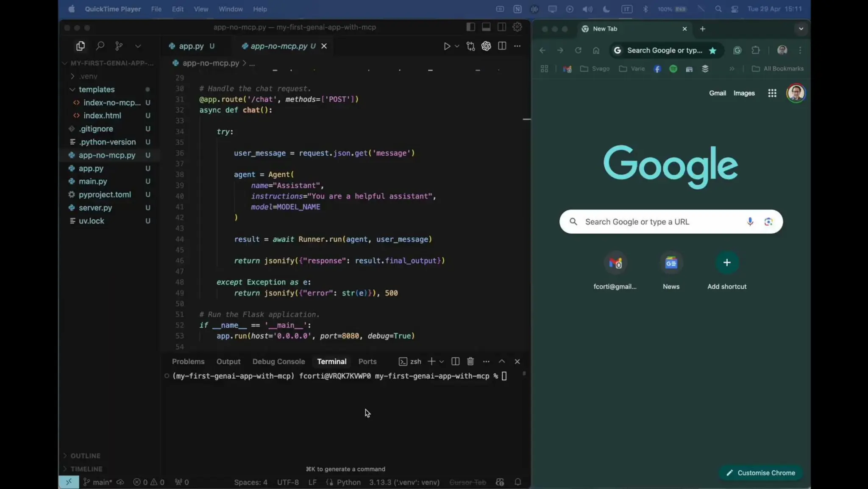
Task: Split the terminal pane
Action: [x=455, y=361]
